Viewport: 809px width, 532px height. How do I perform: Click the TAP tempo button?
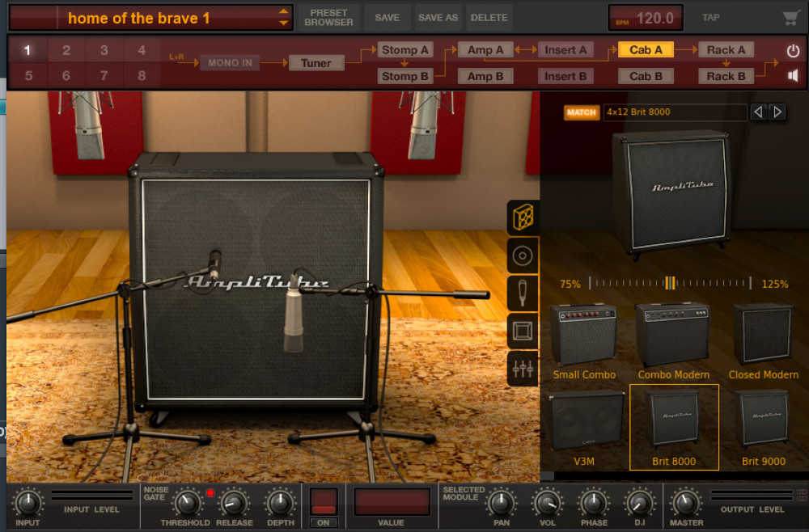click(710, 18)
